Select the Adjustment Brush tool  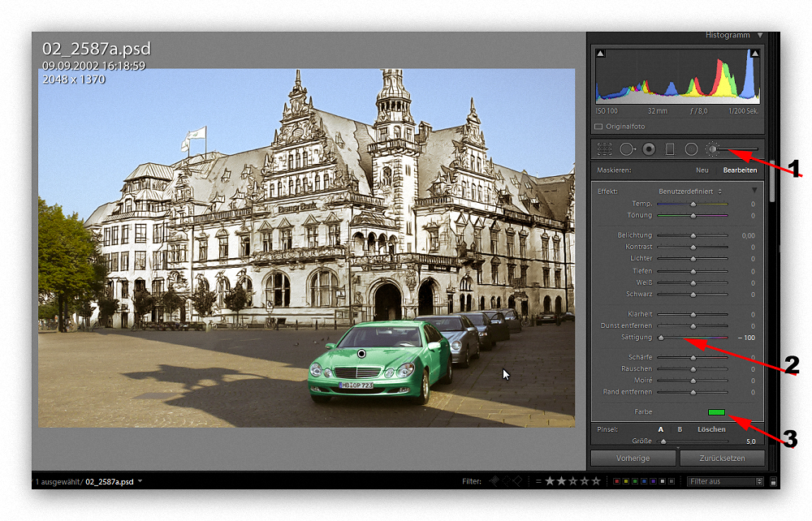(713, 149)
